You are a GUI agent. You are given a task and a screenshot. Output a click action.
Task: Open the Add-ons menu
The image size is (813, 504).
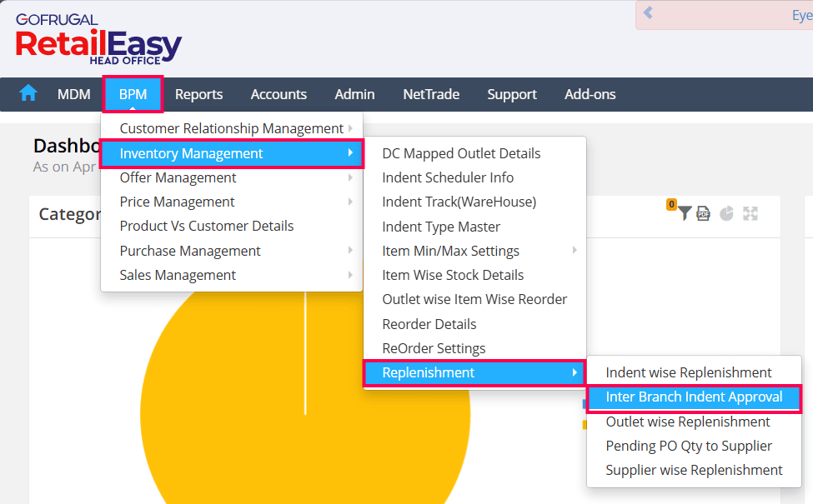coord(590,94)
